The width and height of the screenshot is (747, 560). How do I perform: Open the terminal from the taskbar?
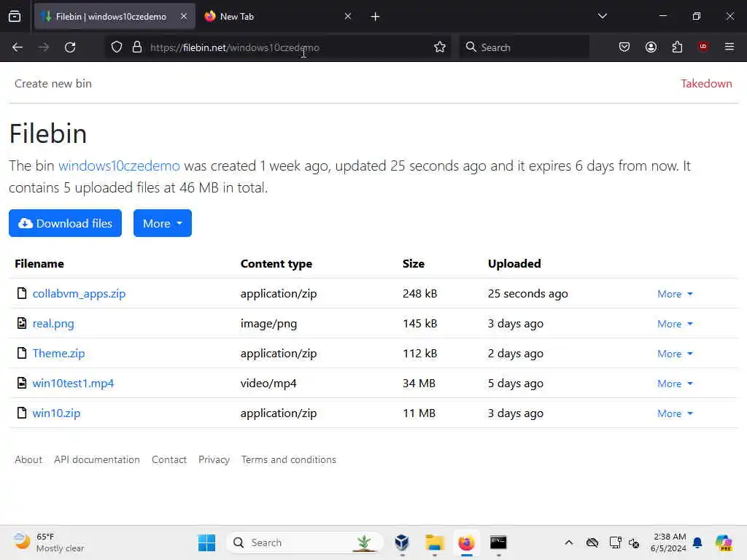(x=498, y=542)
